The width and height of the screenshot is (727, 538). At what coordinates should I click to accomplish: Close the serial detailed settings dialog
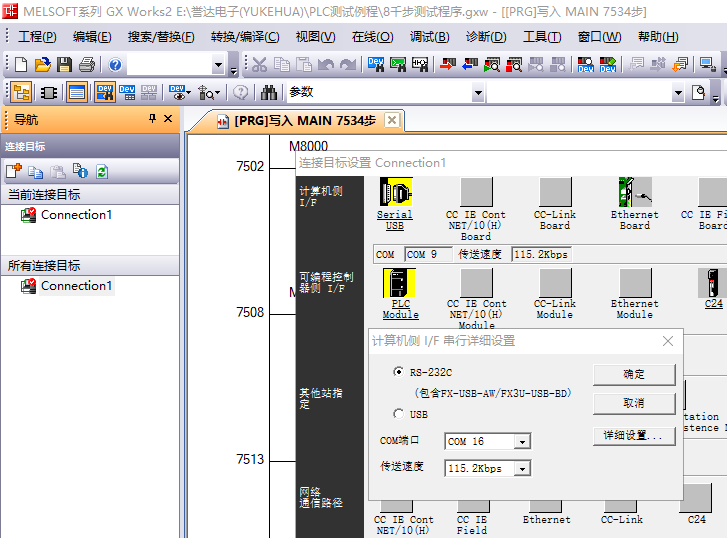coord(668,341)
